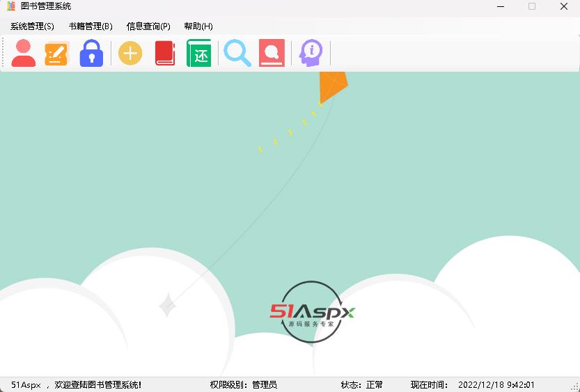Click the welcome message 欢迎登陆图书管理系统
This screenshot has width=580, height=392.
(97, 385)
